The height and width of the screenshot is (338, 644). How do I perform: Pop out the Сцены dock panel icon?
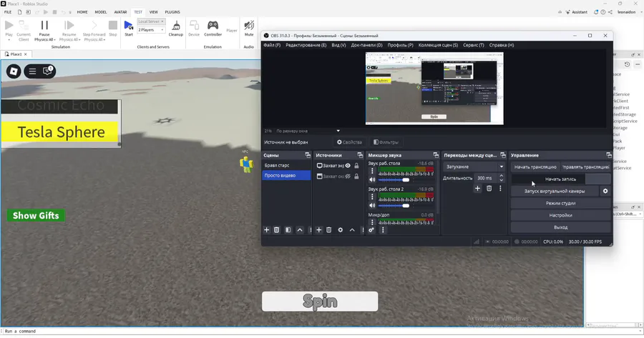pos(308,155)
